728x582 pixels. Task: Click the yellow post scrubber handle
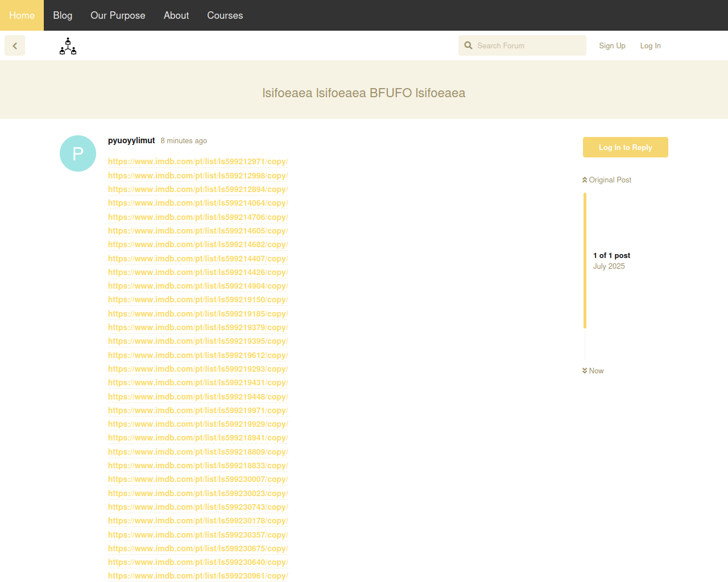click(585, 260)
